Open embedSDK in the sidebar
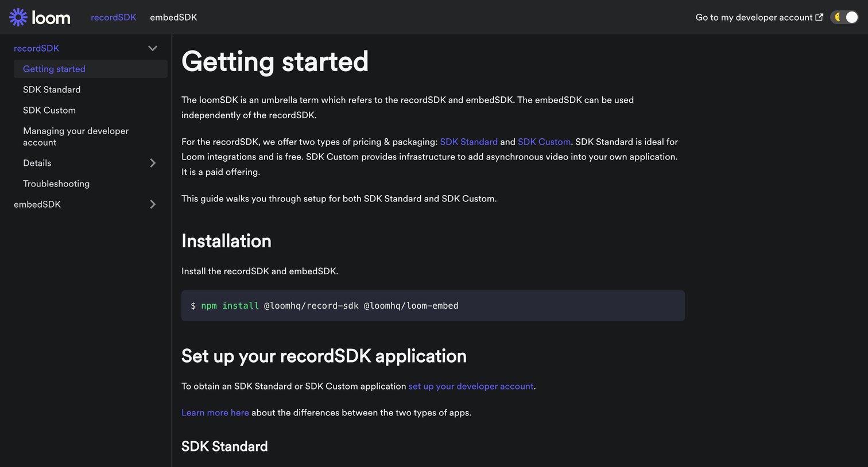Viewport: 868px width, 467px height. click(37, 204)
